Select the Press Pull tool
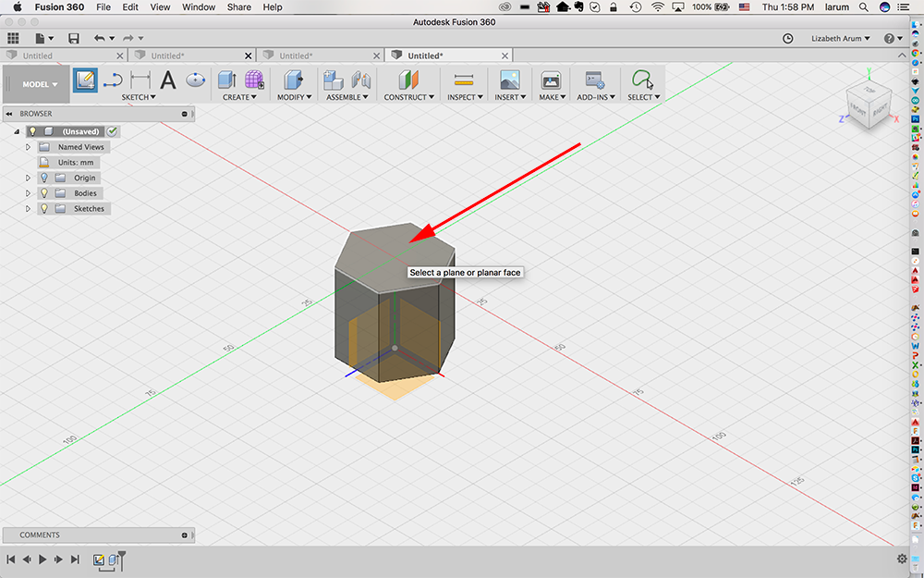Screen dimensions: 924x578 pos(293,80)
